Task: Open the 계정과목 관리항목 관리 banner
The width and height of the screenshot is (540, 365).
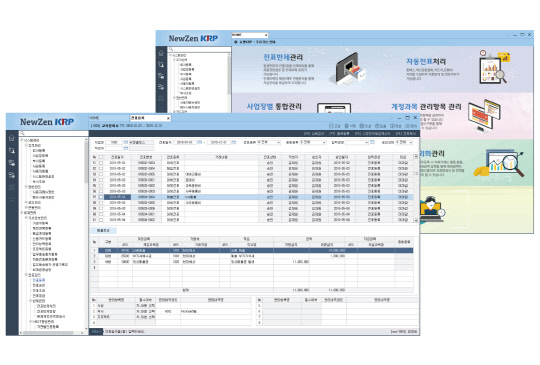Action: (426, 107)
